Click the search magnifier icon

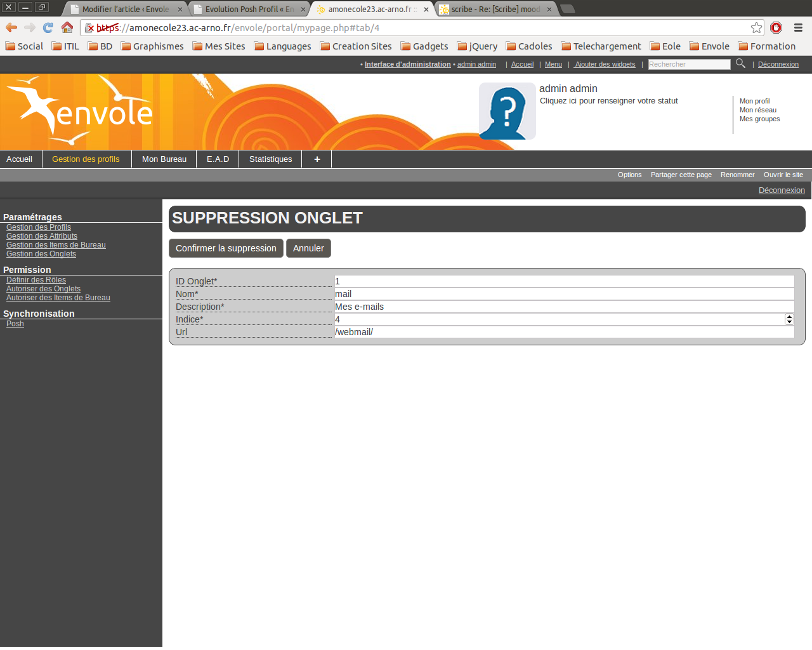(x=740, y=63)
